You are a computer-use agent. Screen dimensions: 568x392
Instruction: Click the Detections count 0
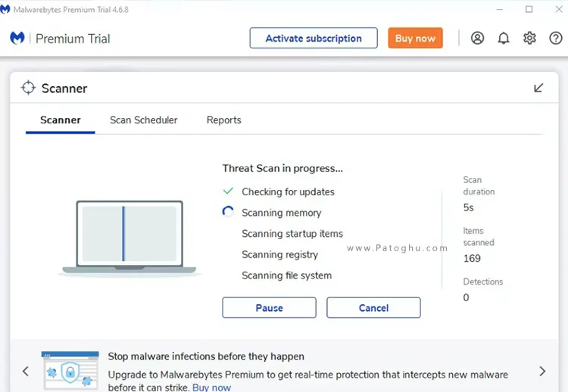click(x=466, y=297)
